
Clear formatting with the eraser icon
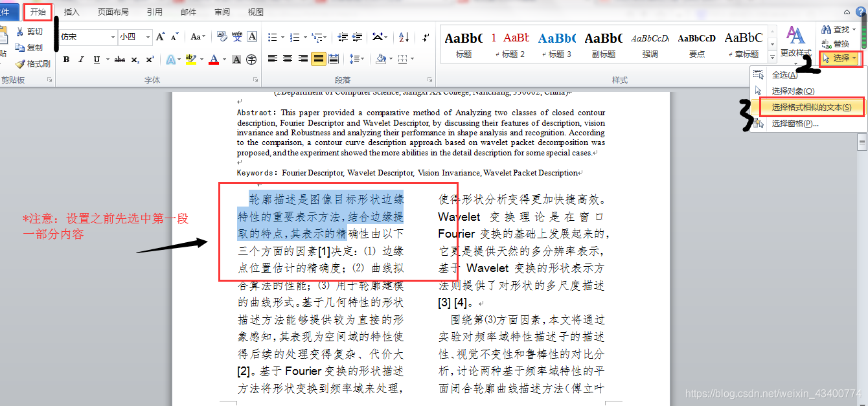tap(222, 37)
